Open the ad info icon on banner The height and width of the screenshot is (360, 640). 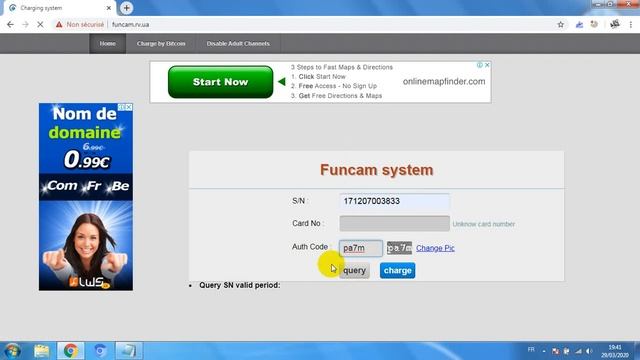point(480,65)
